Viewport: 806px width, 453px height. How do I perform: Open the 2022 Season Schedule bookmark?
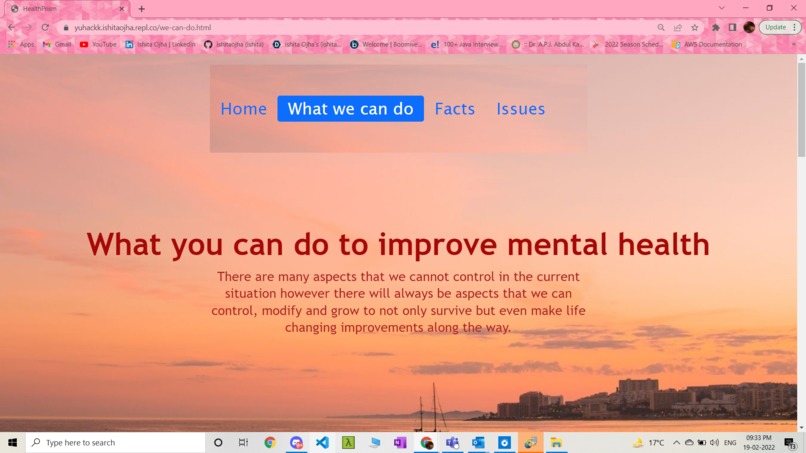click(x=628, y=45)
